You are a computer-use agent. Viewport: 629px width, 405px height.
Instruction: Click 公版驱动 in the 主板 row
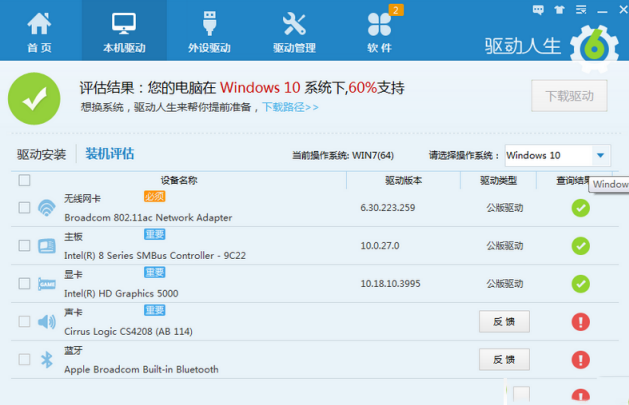point(505,246)
